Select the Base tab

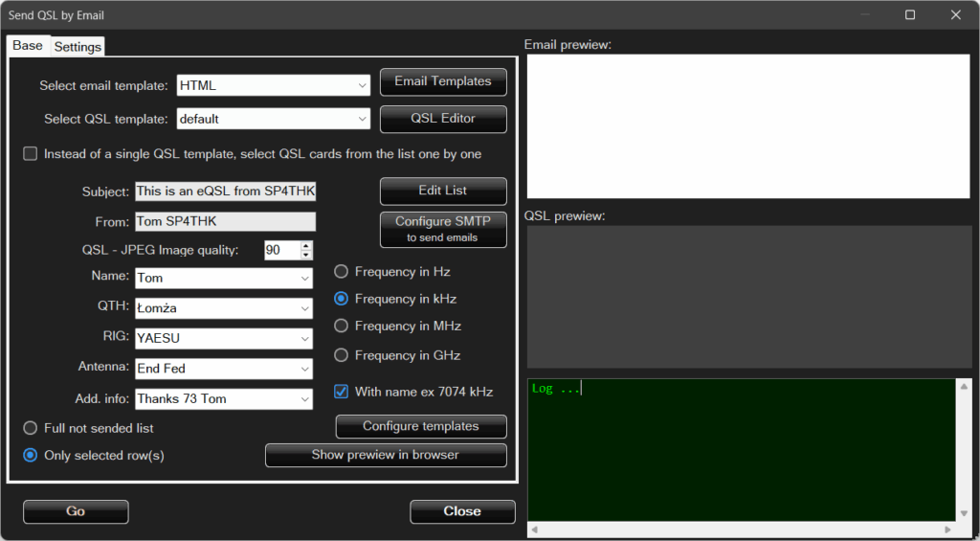(x=28, y=46)
